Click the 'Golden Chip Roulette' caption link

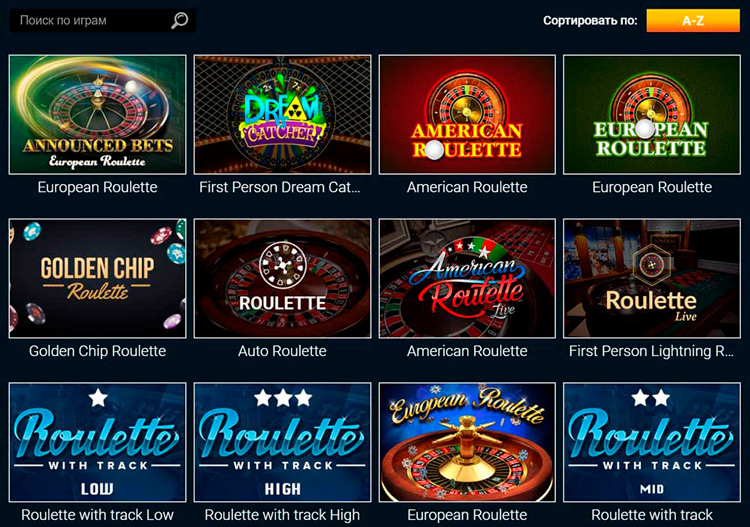tap(98, 351)
